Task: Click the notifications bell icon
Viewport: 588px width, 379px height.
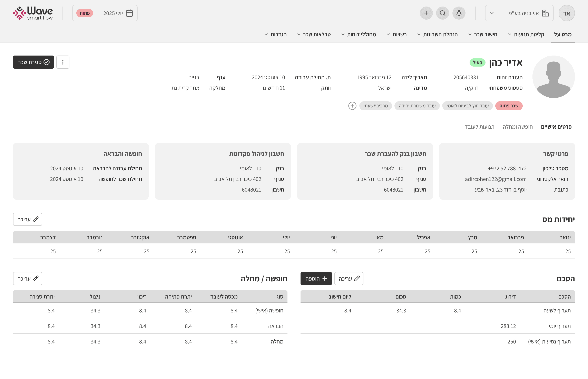Action: click(x=459, y=13)
